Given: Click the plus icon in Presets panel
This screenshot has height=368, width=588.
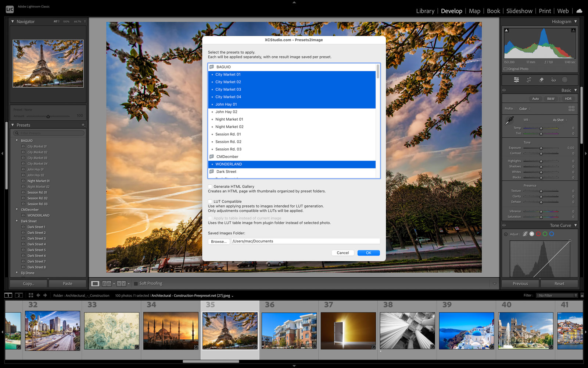Looking at the screenshot, I should click(83, 125).
